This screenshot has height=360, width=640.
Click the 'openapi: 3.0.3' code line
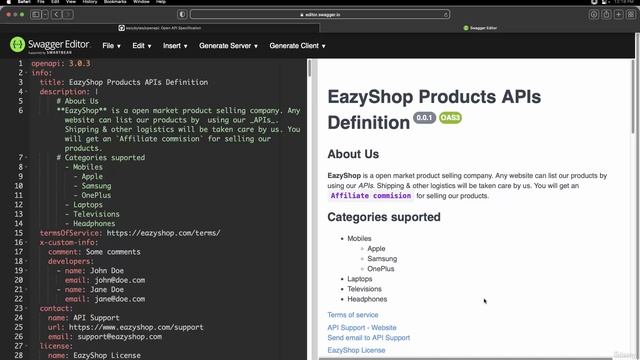tap(61, 64)
